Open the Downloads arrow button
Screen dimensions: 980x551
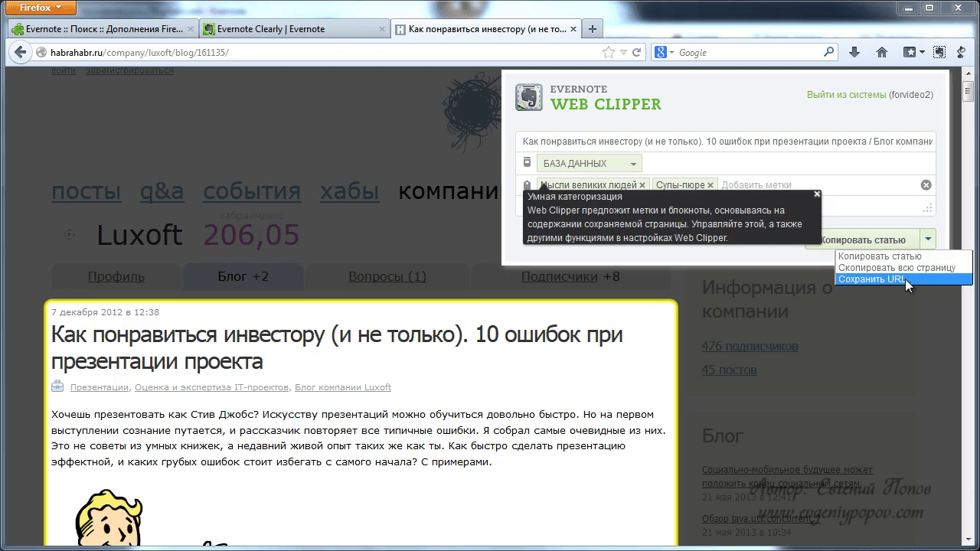tap(854, 53)
